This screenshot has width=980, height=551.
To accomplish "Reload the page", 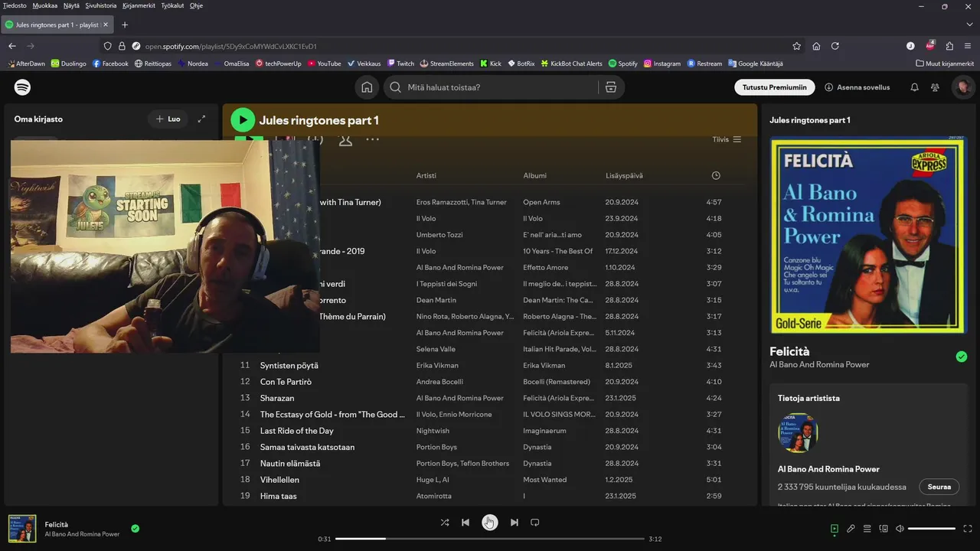I will point(835,46).
